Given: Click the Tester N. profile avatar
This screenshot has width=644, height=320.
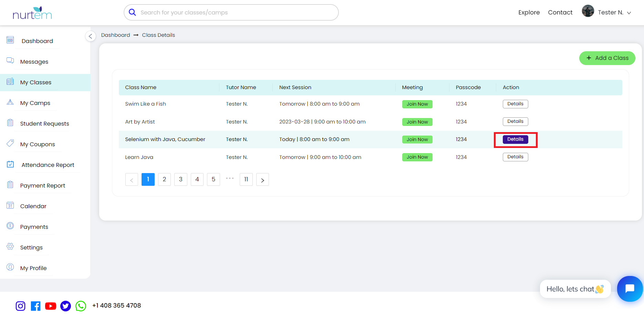Looking at the screenshot, I should pyautogui.click(x=588, y=11).
